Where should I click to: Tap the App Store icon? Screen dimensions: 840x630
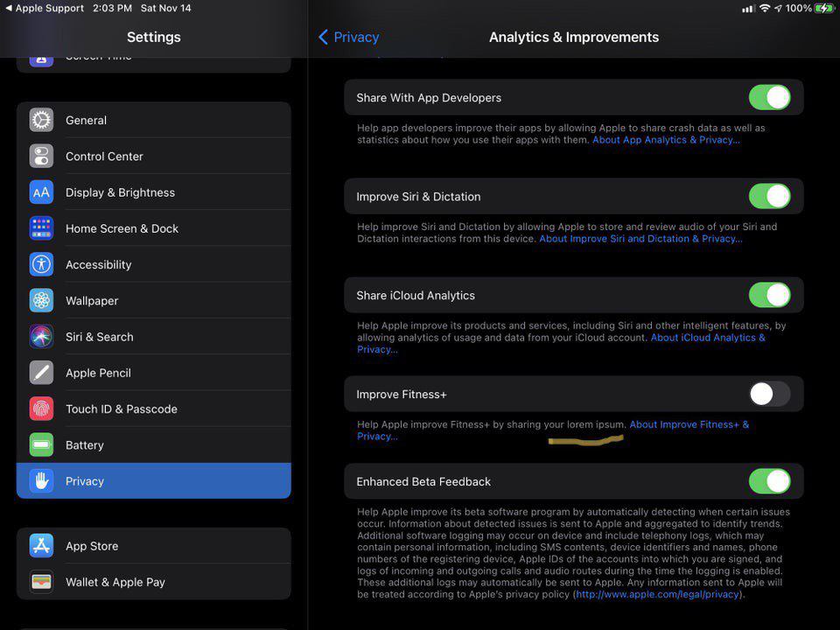(41, 546)
